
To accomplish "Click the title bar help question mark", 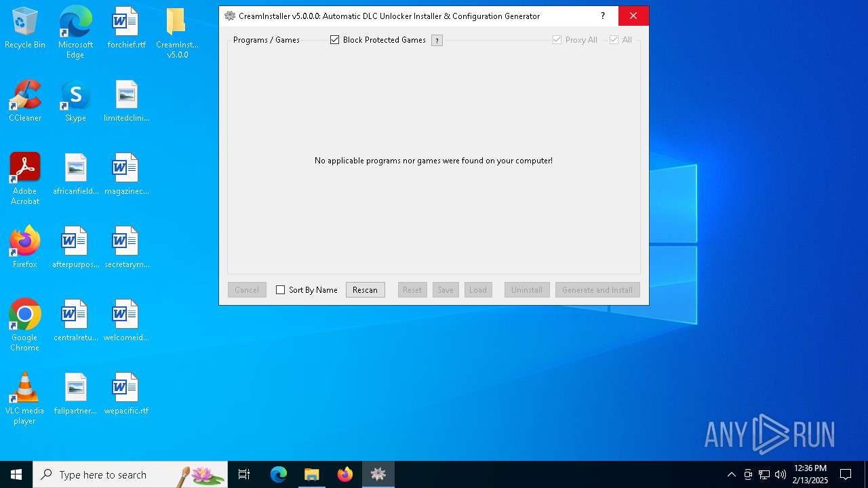I will (602, 16).
